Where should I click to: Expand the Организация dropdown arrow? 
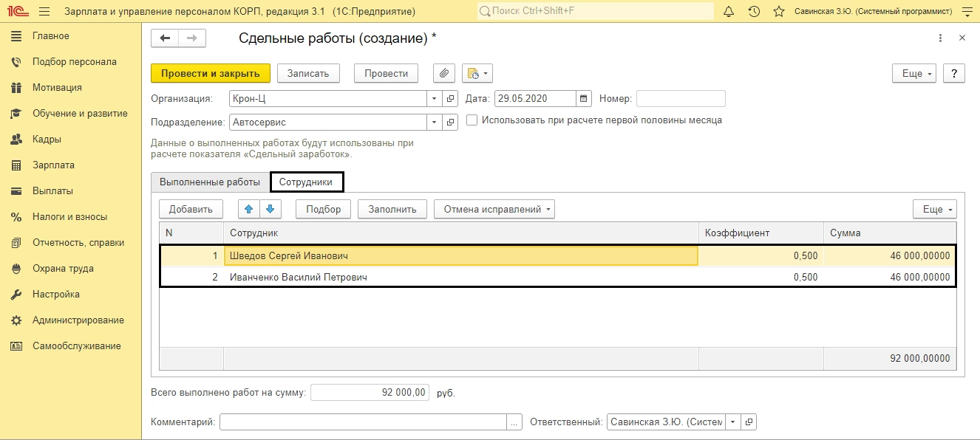[x=434, y=98]
